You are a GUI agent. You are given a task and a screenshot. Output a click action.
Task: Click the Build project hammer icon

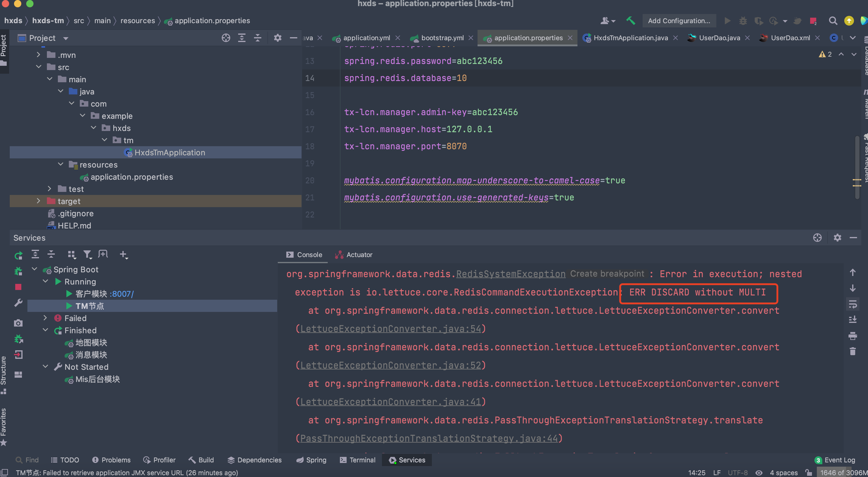630,21
